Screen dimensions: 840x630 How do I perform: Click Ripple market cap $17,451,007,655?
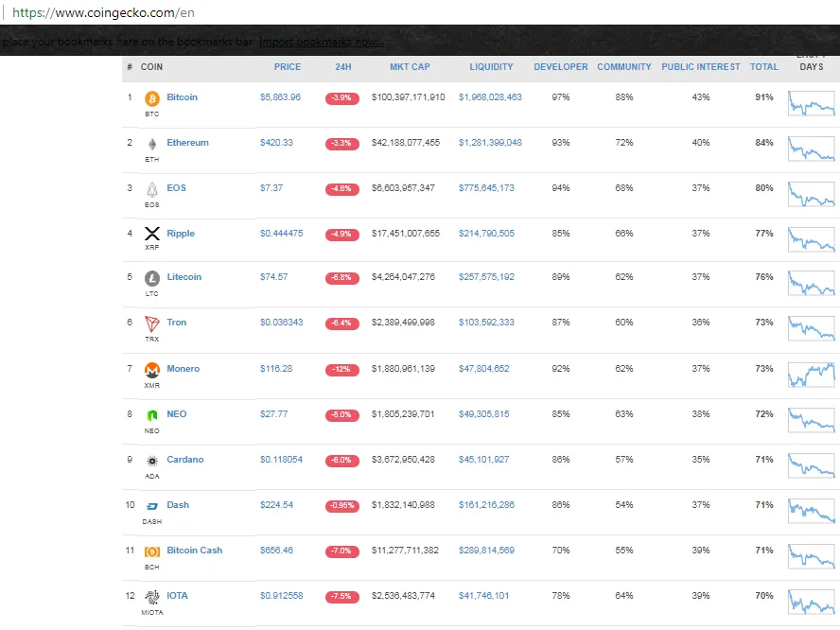(406, 234)
